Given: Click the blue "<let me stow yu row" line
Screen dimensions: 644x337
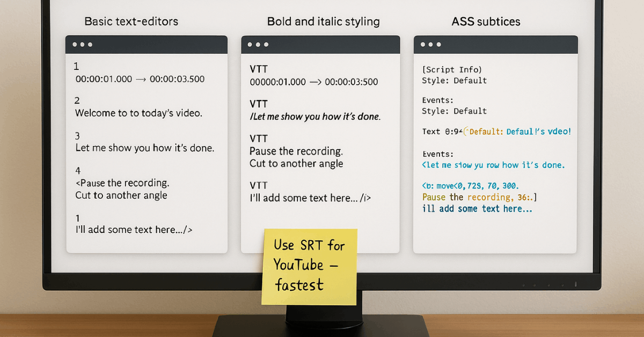Looking at the screenshot, I should click(x=494, y=165).
